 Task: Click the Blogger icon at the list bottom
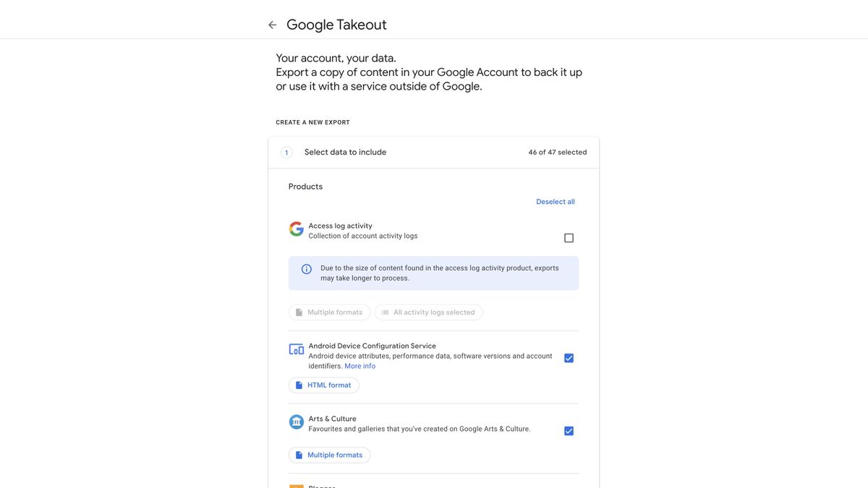coord(295,487)
